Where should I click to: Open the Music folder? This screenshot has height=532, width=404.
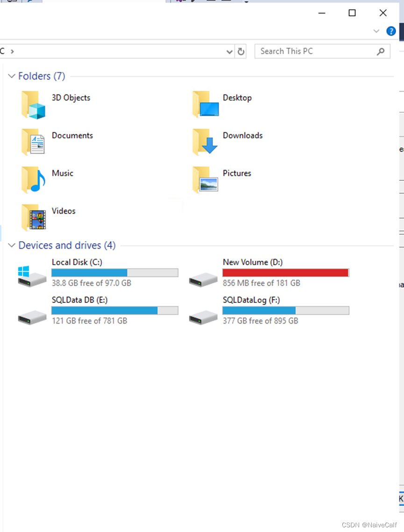pyautogui.click(x=63, y=173)
